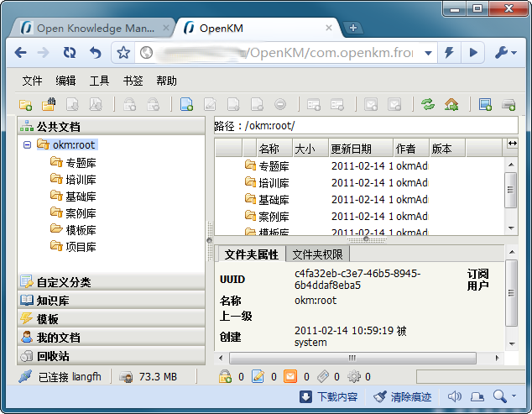Click the file list vertical scrollbar thumb
The width and height of the screenshot is (532, 414).
click(511, 190)
